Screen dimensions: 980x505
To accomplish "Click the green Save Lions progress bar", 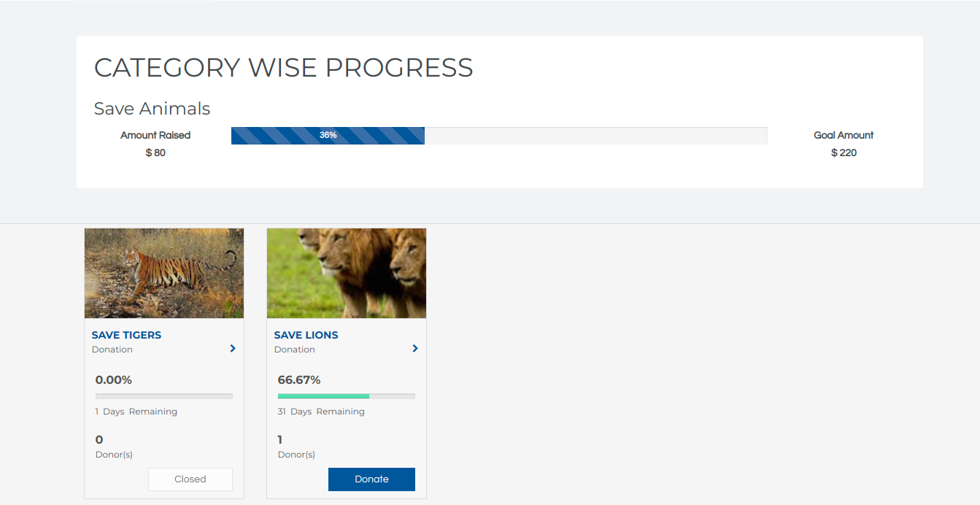I will tap(323, 396).
